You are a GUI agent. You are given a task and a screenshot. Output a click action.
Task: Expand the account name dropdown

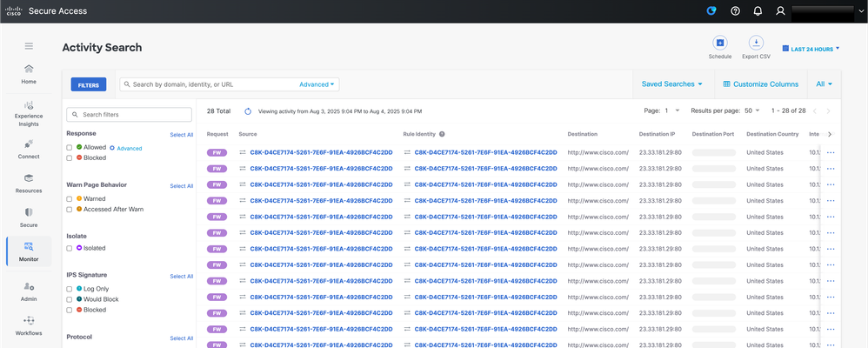[861, 10]
